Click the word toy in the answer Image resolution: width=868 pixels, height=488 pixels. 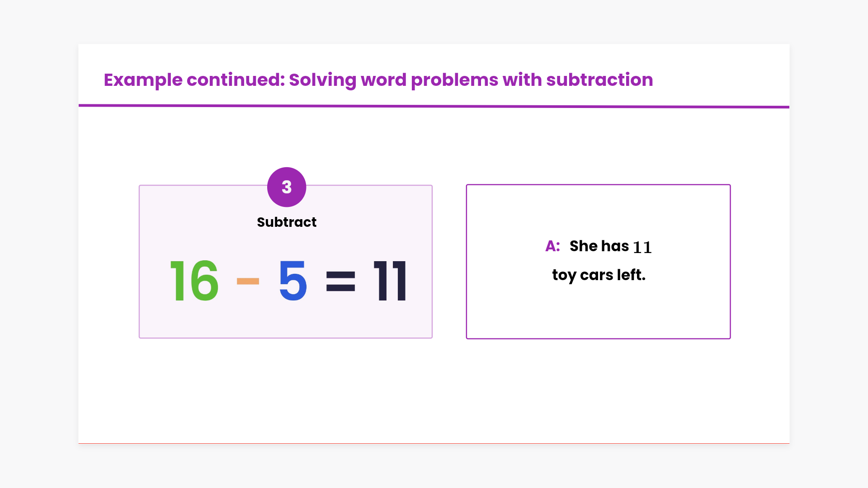(564, 275)
